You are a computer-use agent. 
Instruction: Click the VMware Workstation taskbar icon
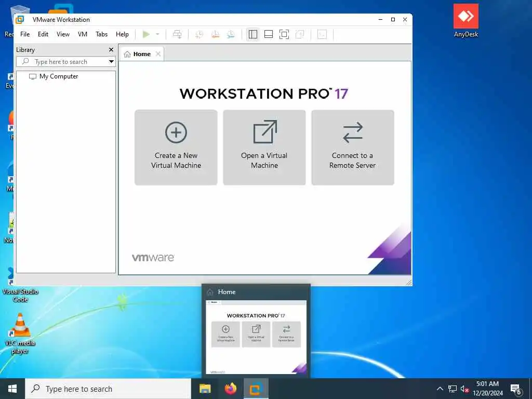(256, 389)
